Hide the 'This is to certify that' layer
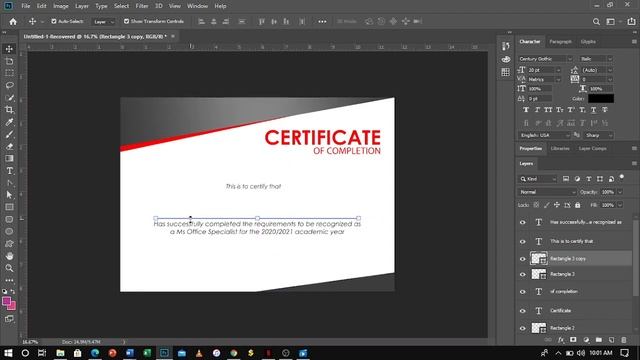This screenshot has width=640, height=360. 522,242
